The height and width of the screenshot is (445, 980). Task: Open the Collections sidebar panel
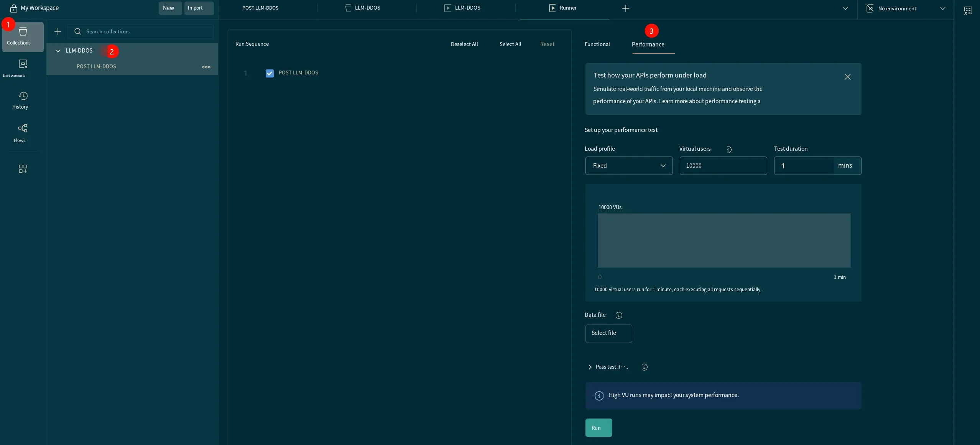tap(23, 37)
